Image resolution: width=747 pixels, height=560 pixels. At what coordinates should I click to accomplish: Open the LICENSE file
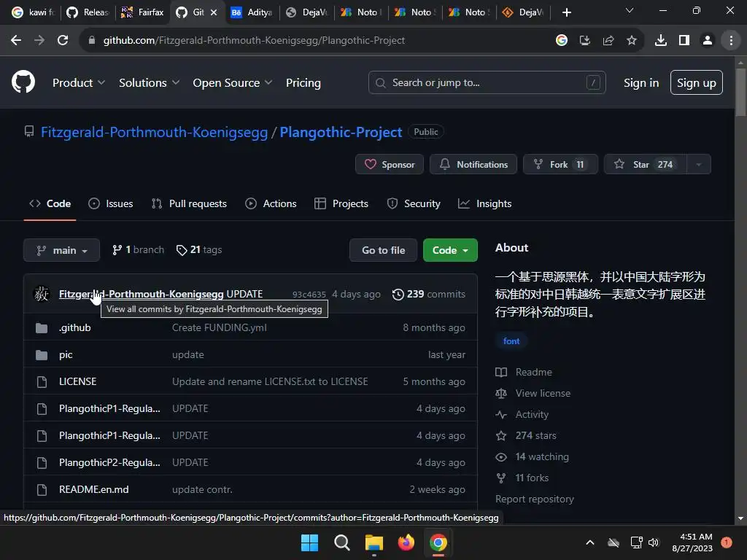pyautogui.click(x=77, y=381)
